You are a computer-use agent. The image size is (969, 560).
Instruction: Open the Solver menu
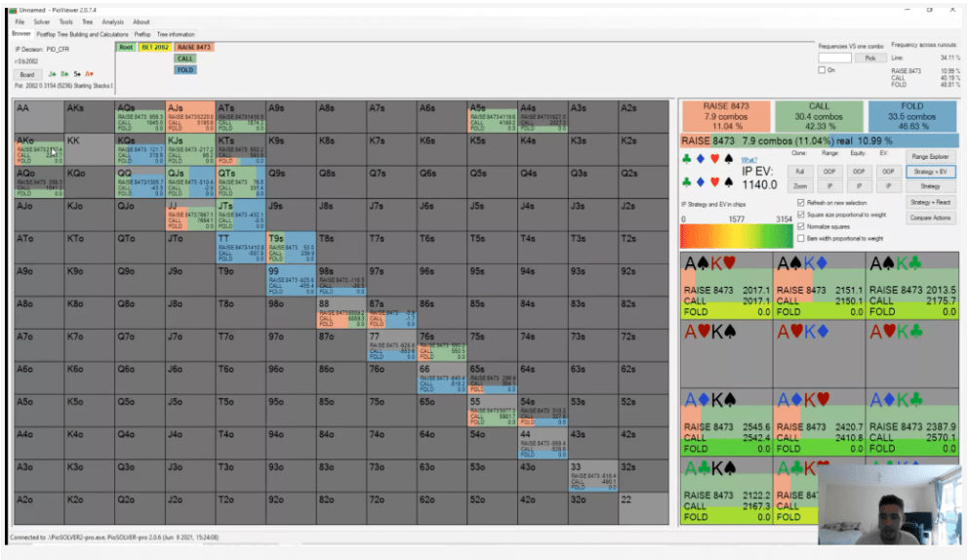click(x=41, y=21)
